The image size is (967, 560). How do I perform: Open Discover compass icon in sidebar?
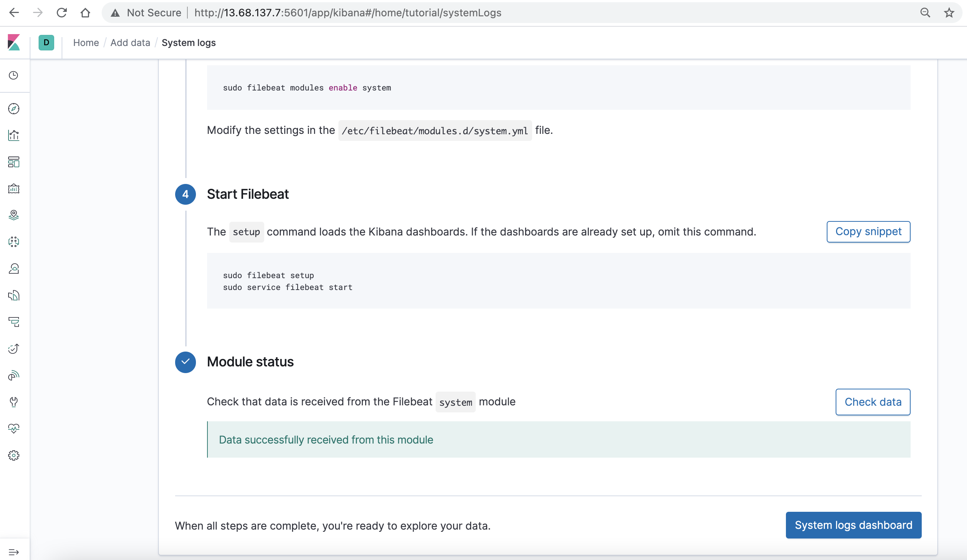coord(14,109)
